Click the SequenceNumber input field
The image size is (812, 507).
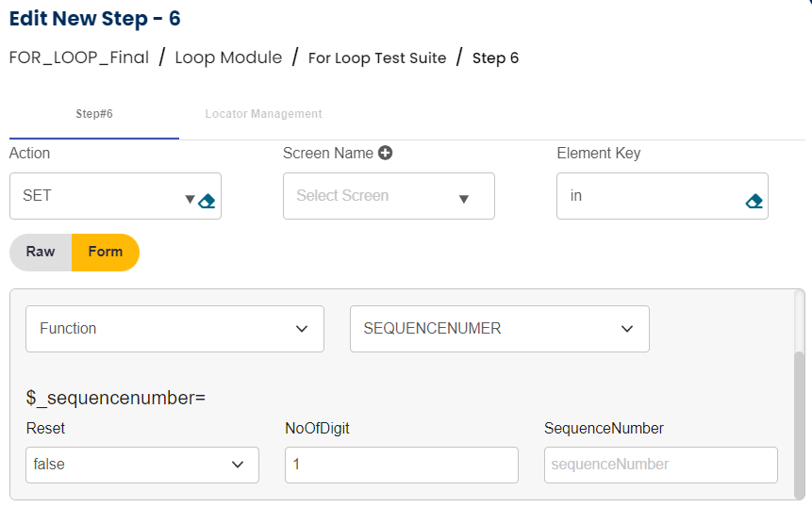tap(660, 465)
